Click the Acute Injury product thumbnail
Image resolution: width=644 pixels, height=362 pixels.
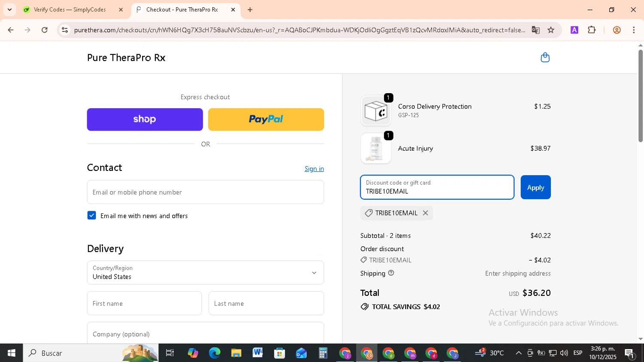point(376,149)
